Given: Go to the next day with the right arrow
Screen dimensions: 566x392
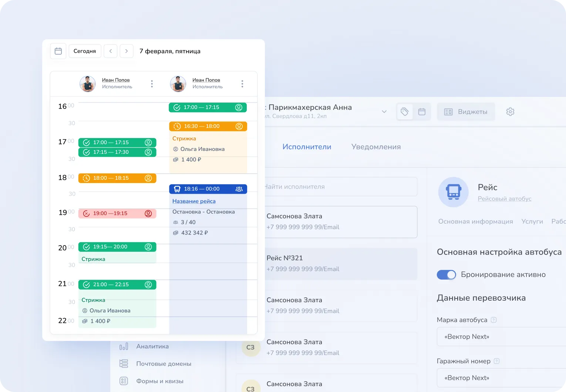Looking at the screenshot, I should point(127,51).
